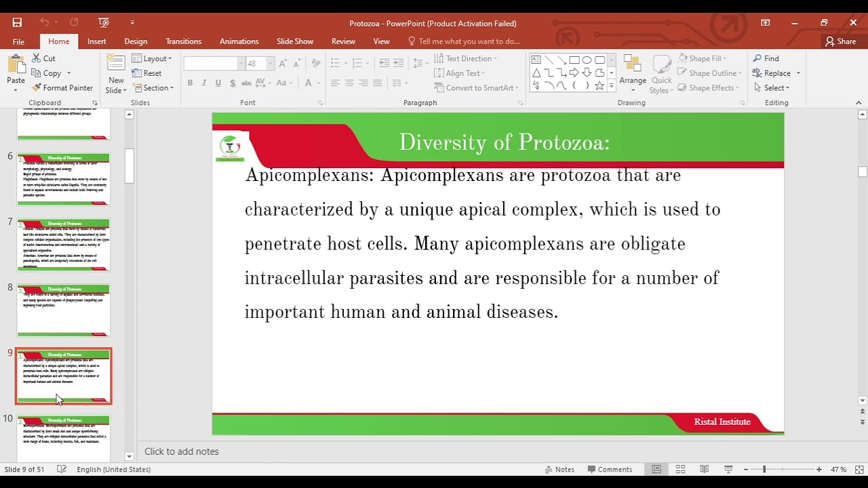868x488 pixels.
Task: Increase the font size
Action: tap(283, 63)
